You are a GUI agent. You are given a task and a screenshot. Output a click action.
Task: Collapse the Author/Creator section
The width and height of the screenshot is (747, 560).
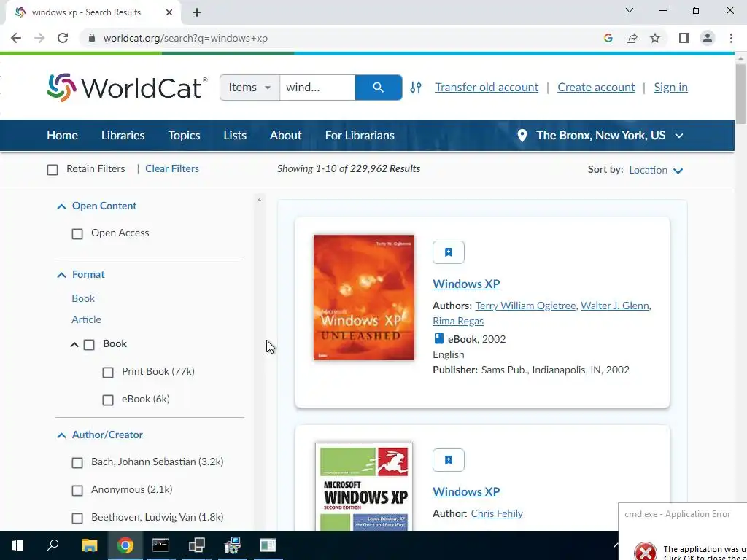click(x=61, y=435)
